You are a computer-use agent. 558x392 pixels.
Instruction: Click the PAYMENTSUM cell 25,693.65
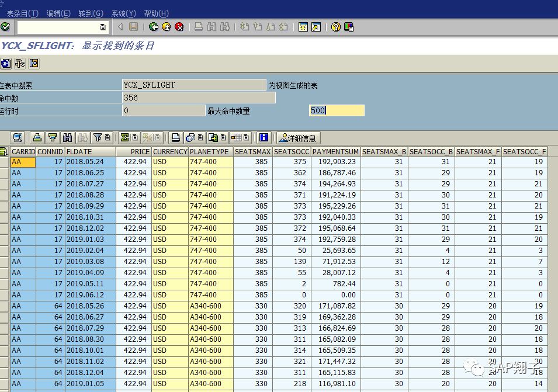335,251
